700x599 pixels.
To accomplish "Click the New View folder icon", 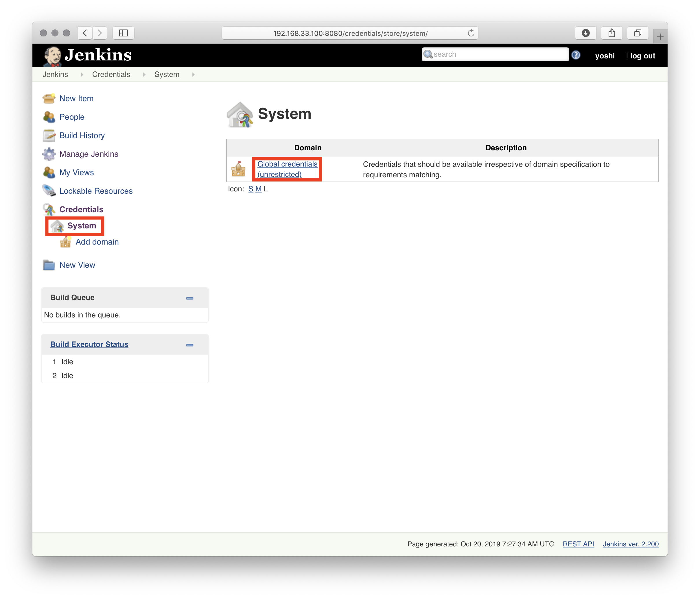I will (x=49, y=265).
